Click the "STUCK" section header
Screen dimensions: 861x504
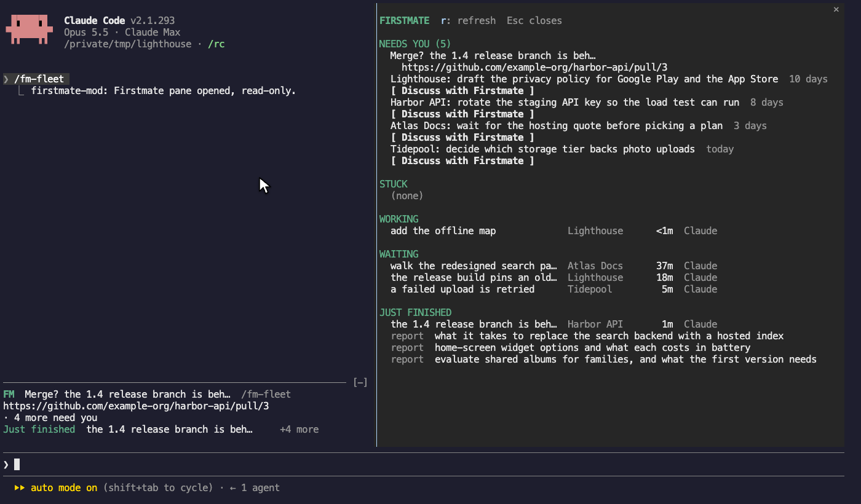tap(394, 184)
